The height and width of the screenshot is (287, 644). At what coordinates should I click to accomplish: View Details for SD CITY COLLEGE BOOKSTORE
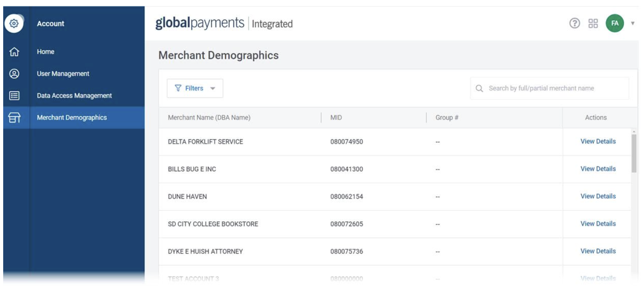598,223
